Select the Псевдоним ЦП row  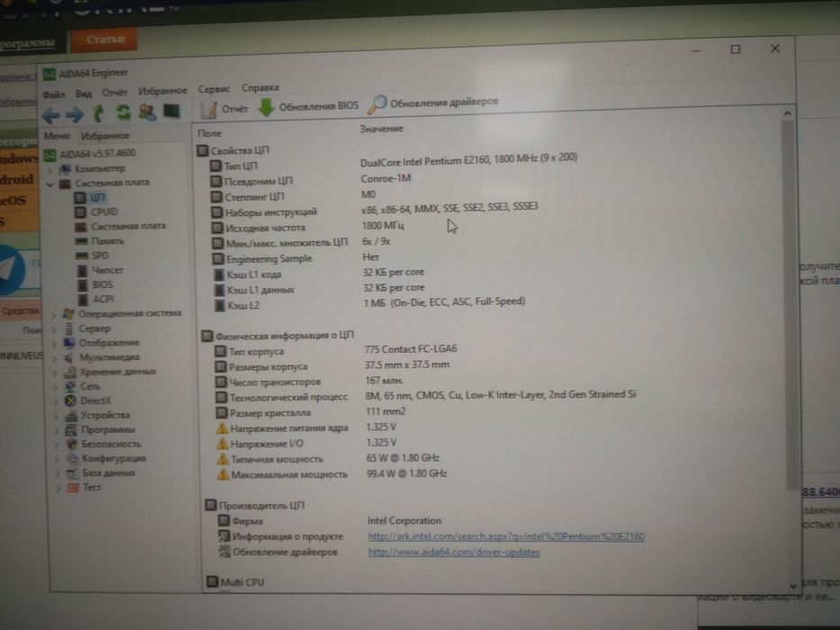pos(311,180)
